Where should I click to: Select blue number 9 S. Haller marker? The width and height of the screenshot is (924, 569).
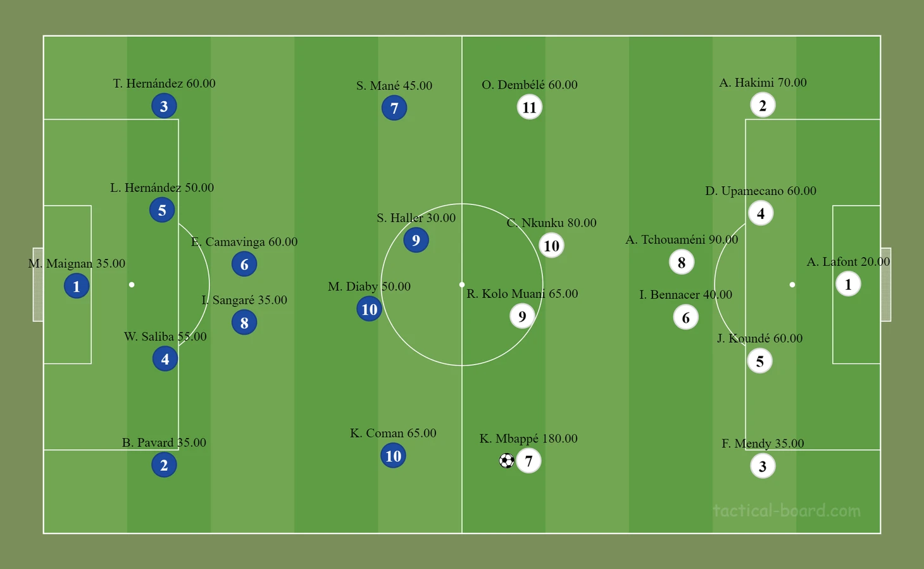coord(416,240)
